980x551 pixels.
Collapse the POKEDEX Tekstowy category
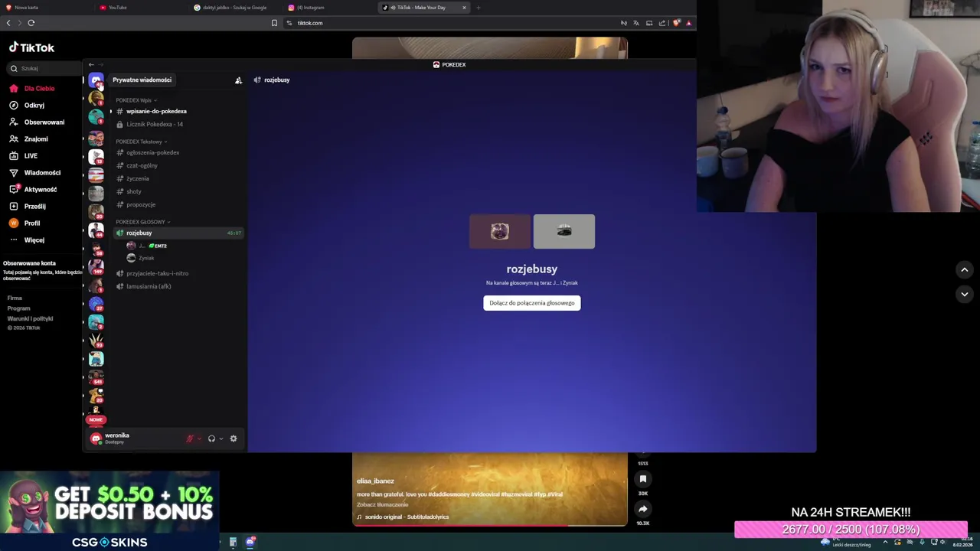tap(141, 142)
